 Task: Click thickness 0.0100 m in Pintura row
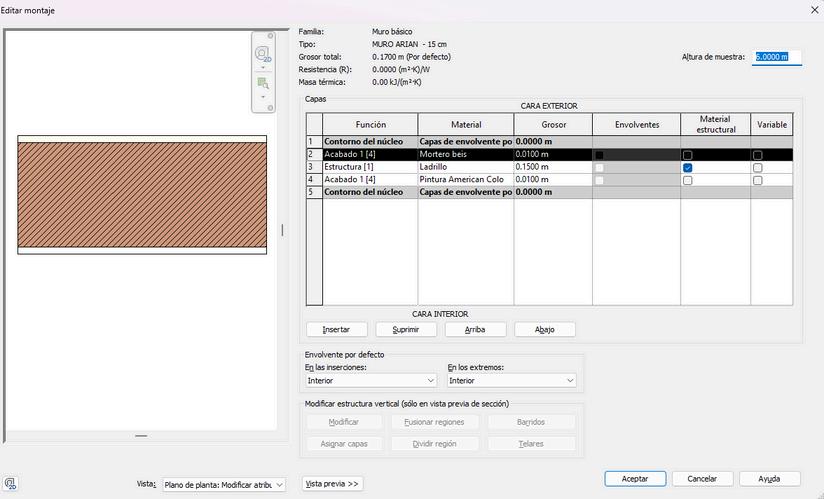[x=553, y=179]
